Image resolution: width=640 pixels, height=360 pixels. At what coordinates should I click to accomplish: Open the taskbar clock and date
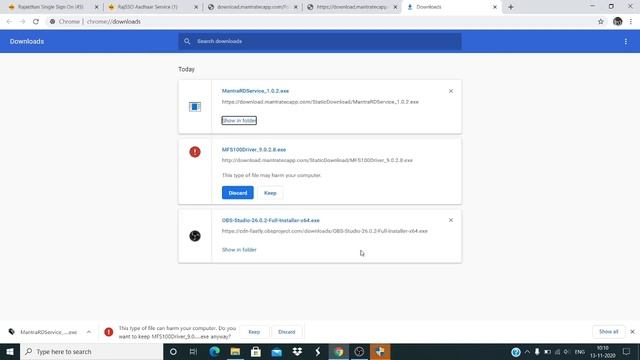[602, 351]
